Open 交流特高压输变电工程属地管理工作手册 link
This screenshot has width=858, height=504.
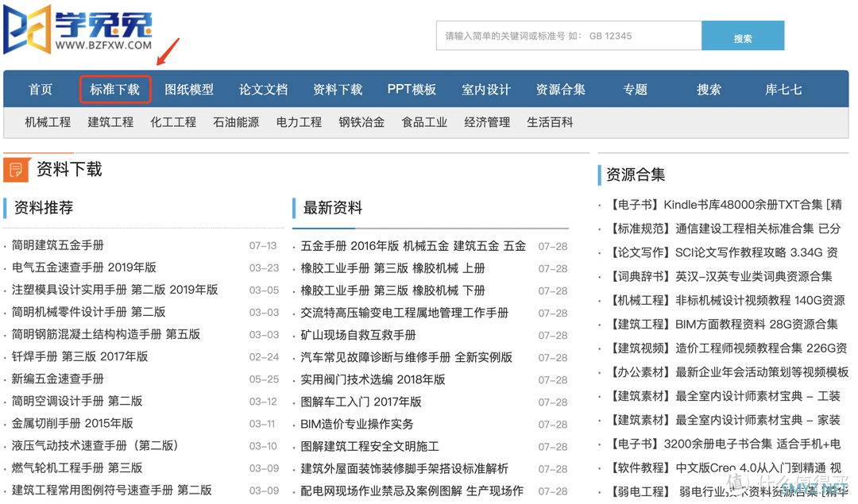[x=404, y=313]
